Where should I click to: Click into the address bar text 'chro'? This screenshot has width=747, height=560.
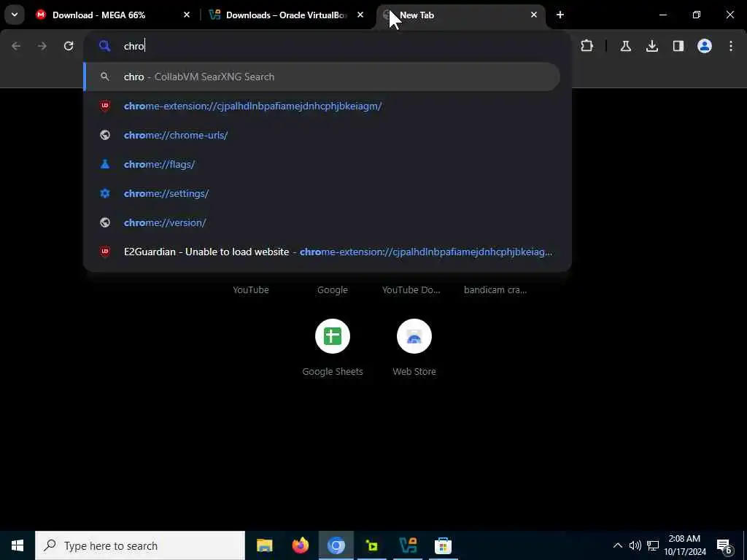point(134,46)
